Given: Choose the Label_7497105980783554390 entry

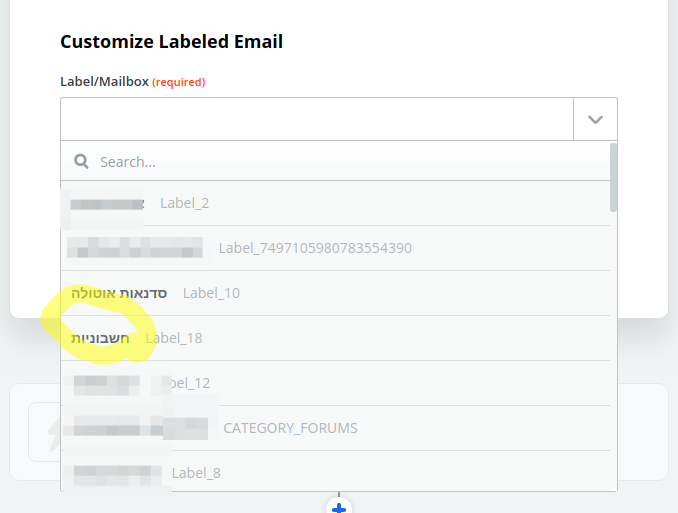Looking at the screenshot, I should (x=336, y=248).
